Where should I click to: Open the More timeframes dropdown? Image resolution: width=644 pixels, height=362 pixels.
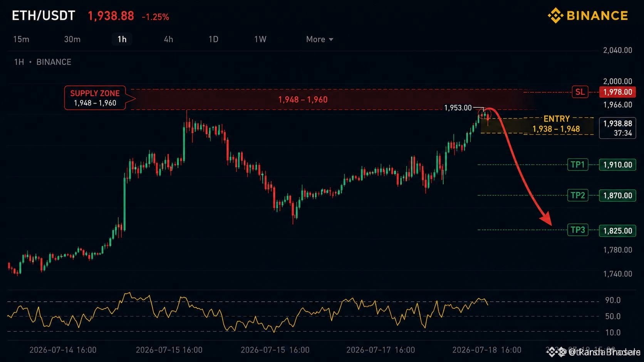(320, 39)
